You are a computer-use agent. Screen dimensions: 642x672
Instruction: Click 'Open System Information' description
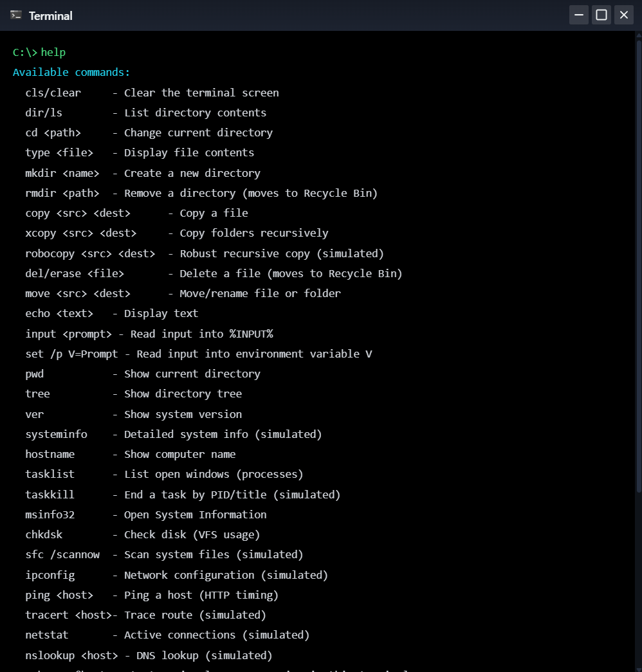(x=195, y=514)
